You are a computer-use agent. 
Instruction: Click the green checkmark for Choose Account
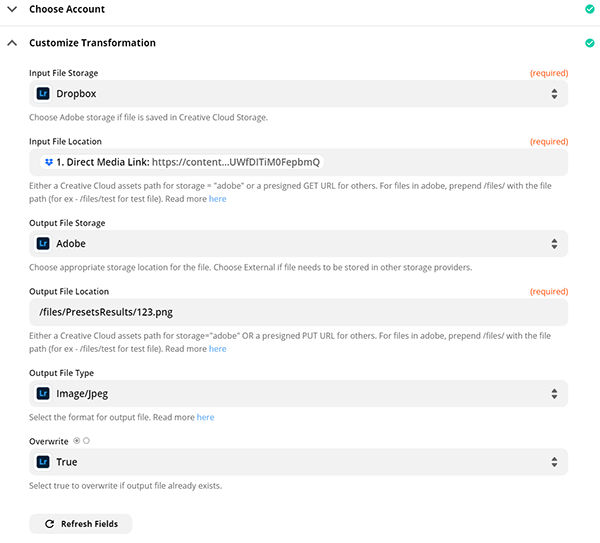tap(590, 9)
